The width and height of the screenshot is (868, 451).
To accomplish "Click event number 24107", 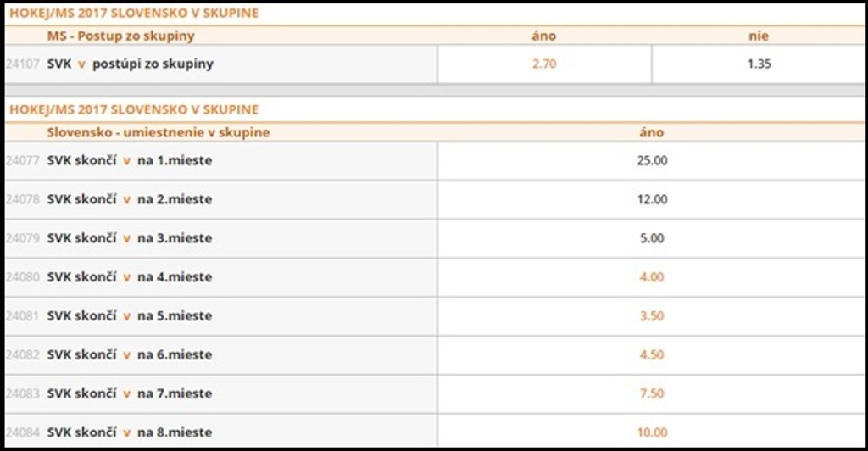I will click(23, 64).
